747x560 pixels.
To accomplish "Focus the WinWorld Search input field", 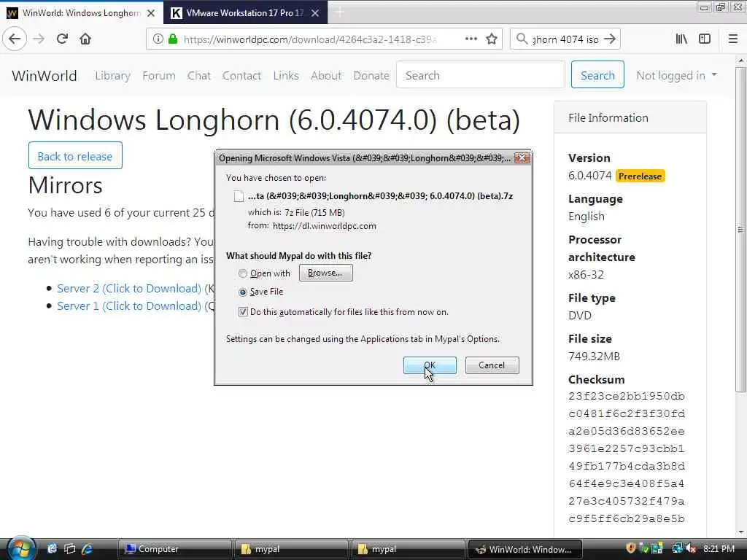I will tap(480, 75).
